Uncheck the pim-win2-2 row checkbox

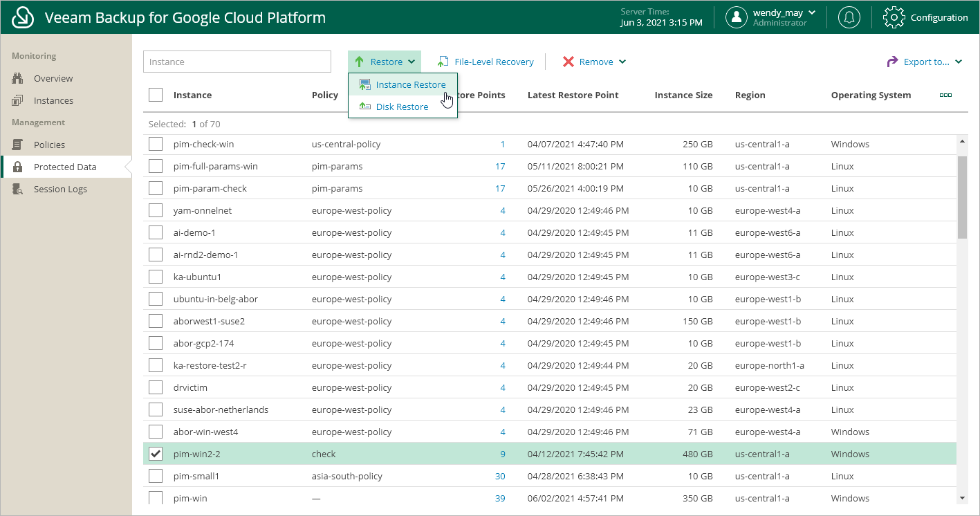[x=156, y=454]
